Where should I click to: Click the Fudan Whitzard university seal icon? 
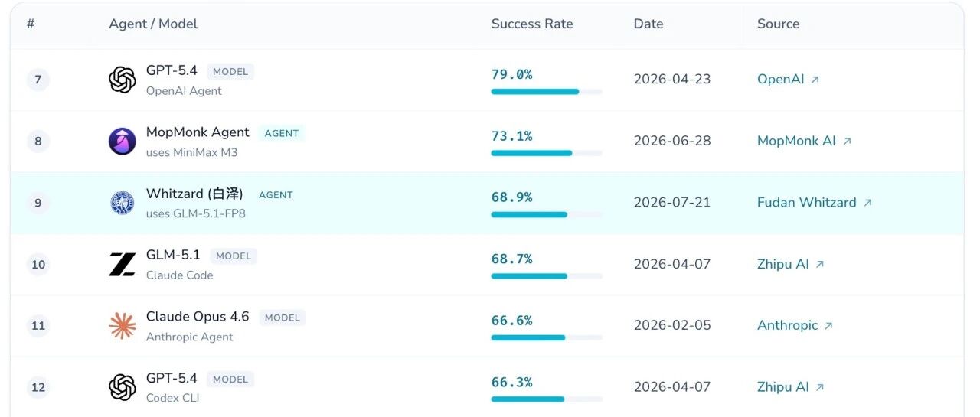(122, 203)
